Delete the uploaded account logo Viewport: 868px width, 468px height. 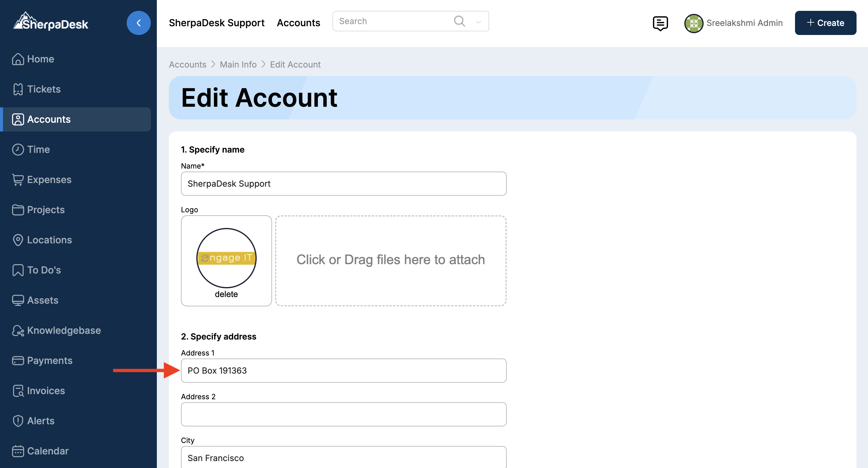[226, 294]
